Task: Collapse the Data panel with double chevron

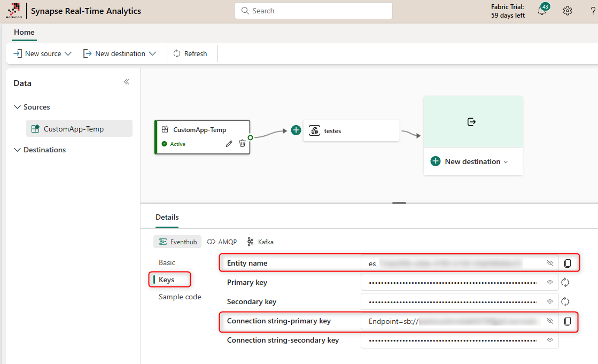Action: pos(127,82)
